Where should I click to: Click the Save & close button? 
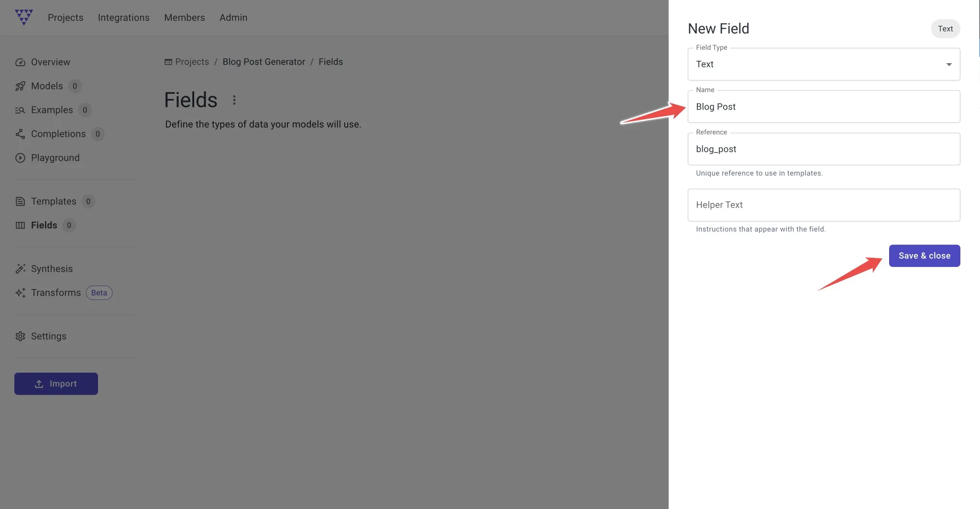[924, 256]
